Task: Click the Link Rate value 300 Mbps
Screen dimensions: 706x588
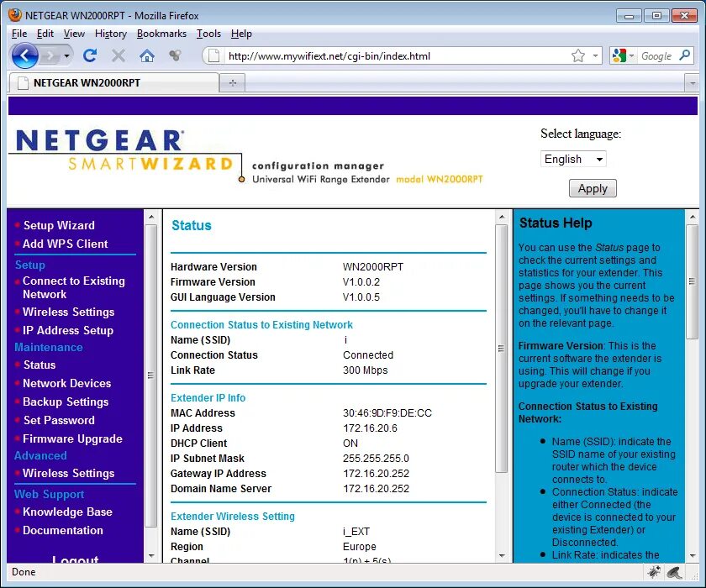Action: point(365,370)
